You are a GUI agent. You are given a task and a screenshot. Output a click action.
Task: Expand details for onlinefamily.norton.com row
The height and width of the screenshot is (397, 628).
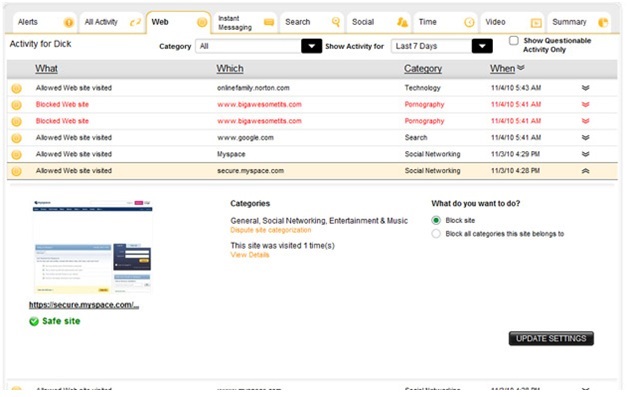coord(586,88)
